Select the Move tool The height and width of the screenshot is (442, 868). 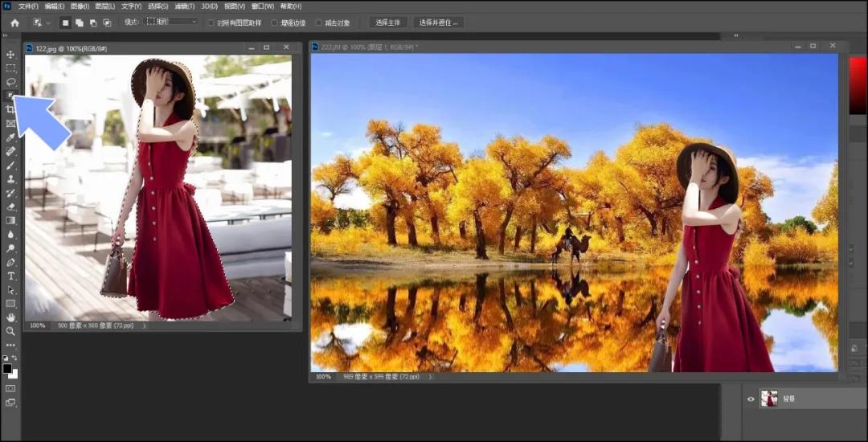(x=10, y=54)
